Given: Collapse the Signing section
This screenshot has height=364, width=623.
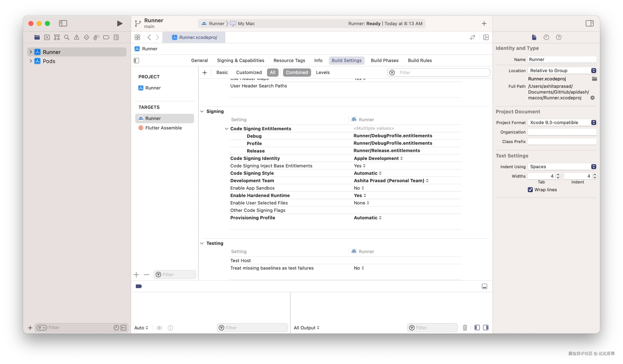Looking at the screenshot, I should pyautogui.click(x=202, y=111).
